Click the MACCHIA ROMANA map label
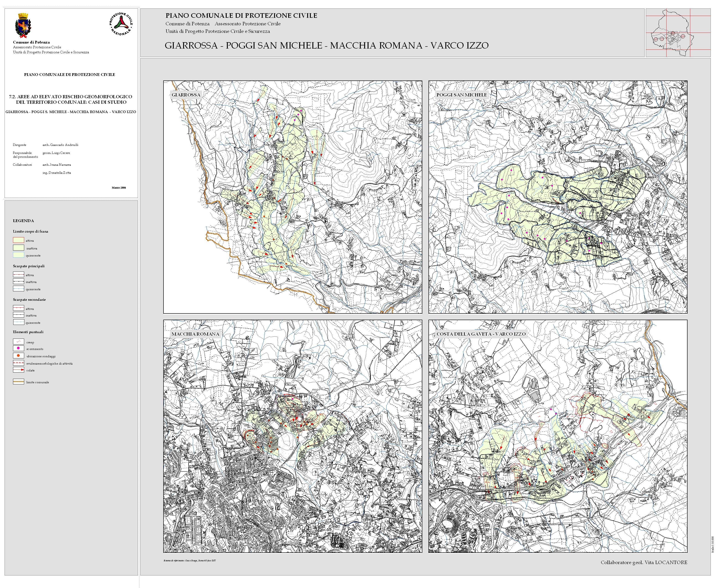 point(195,334)
